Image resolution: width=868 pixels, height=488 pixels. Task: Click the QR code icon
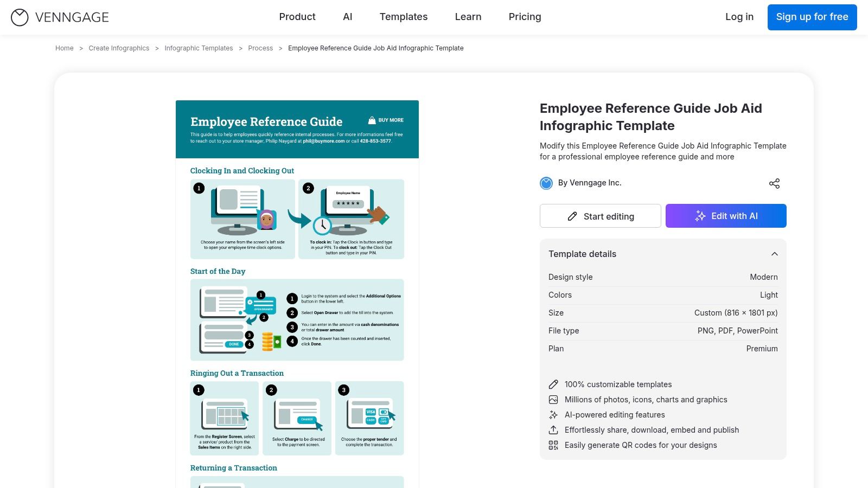coord(553,445)
